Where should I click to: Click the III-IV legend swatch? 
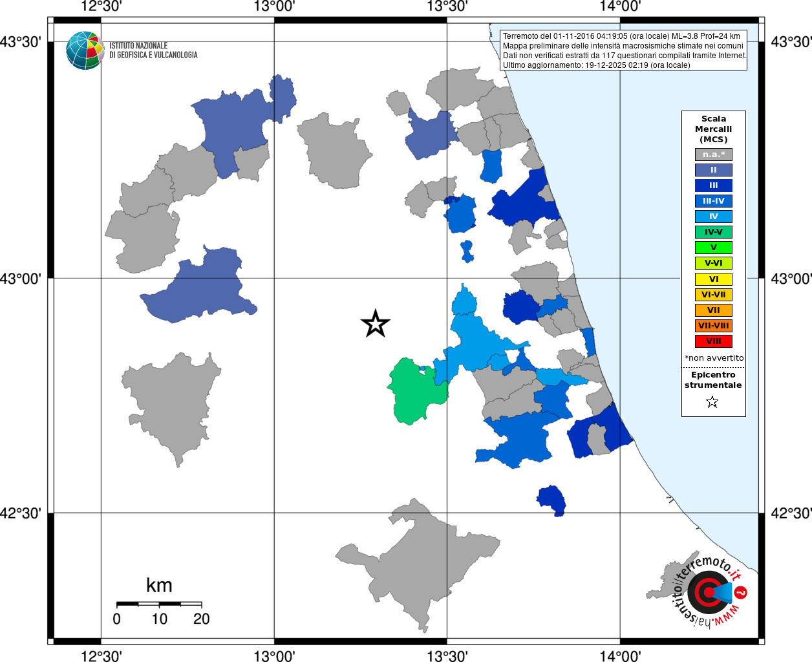(714, 201)
